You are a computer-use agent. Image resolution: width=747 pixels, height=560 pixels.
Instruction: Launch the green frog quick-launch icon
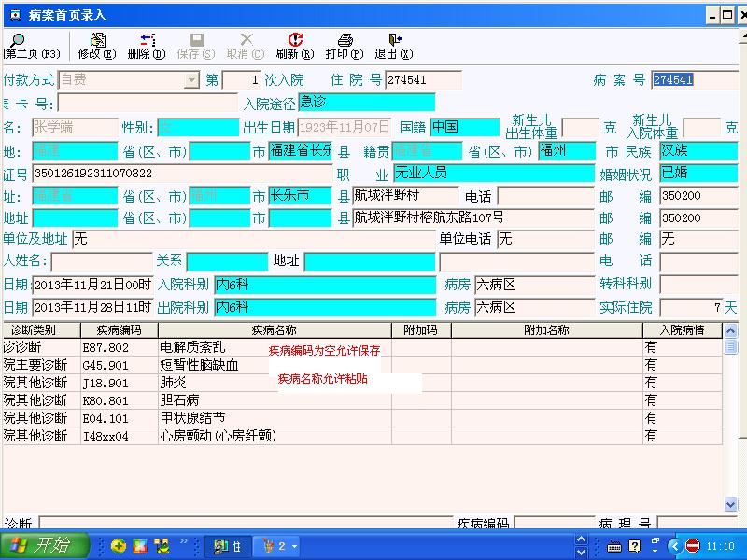click(x=162, y=546)
